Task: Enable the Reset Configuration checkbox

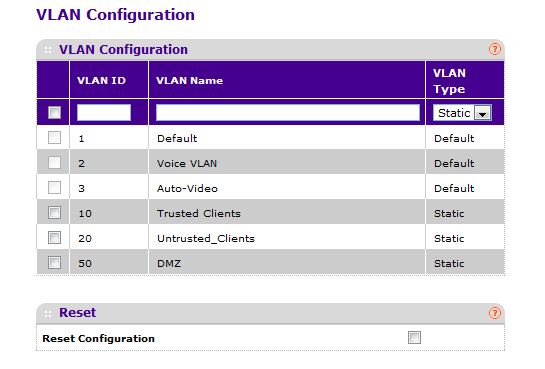Action: tap(414, 337)
